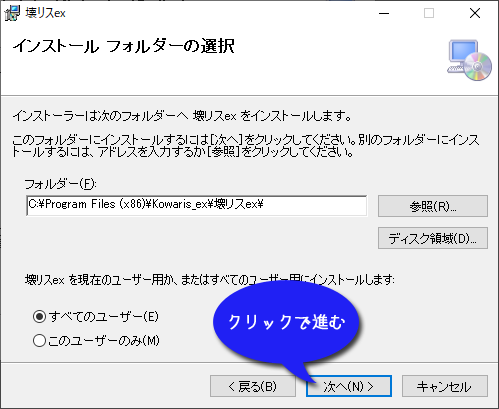Open folder browser with 参照(R)... button

pyautogui.click(x=433, y=206)
